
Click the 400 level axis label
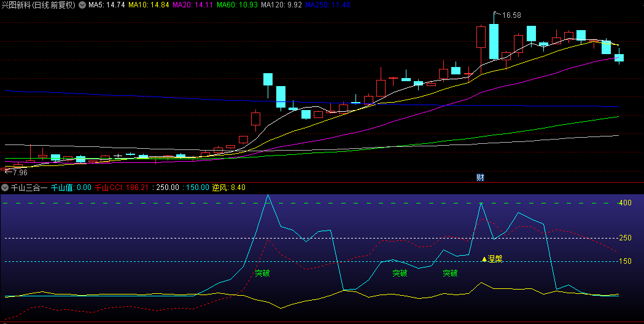625,203
